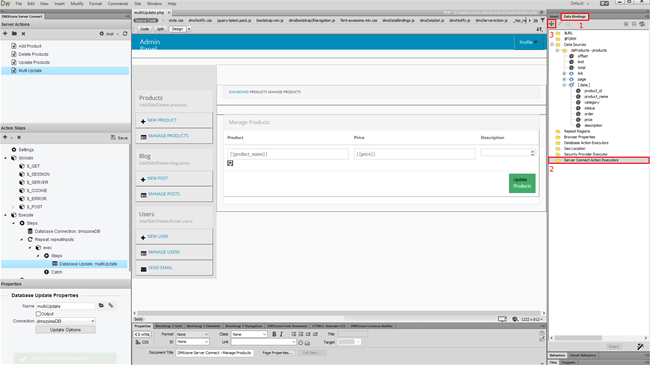Toggle bold formatting in Properties panel

tap(274, 334)
